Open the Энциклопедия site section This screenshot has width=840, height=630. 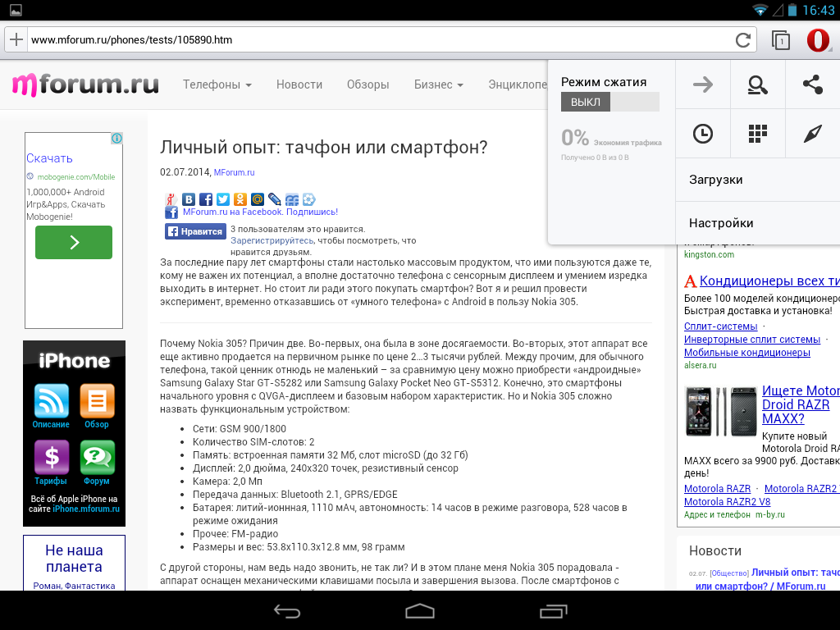pos(518,84)
